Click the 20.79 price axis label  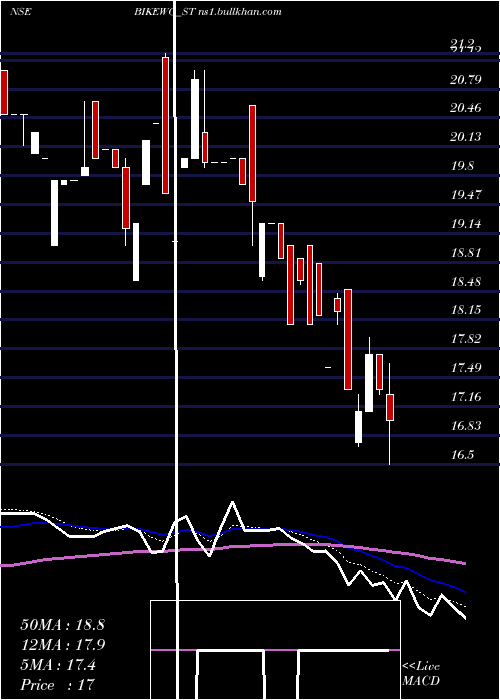tap(466, 80)
